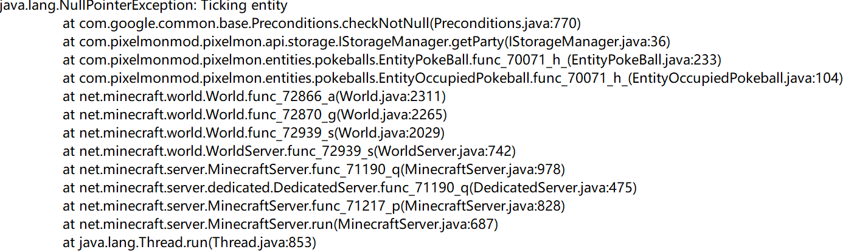The height and width of the screenshot is (252, 868).
Task: Click the Preconditions.checkNotNull stack trace line
Action: [323, 24]
